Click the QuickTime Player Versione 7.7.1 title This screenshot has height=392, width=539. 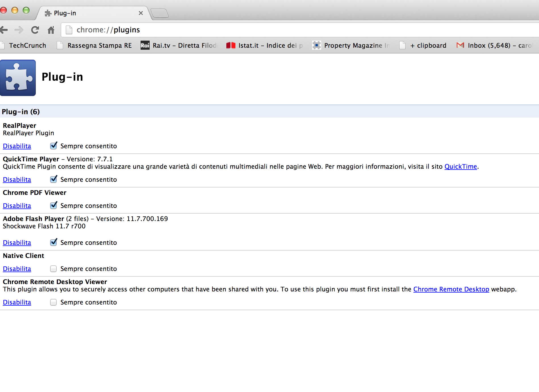[58, 159]
